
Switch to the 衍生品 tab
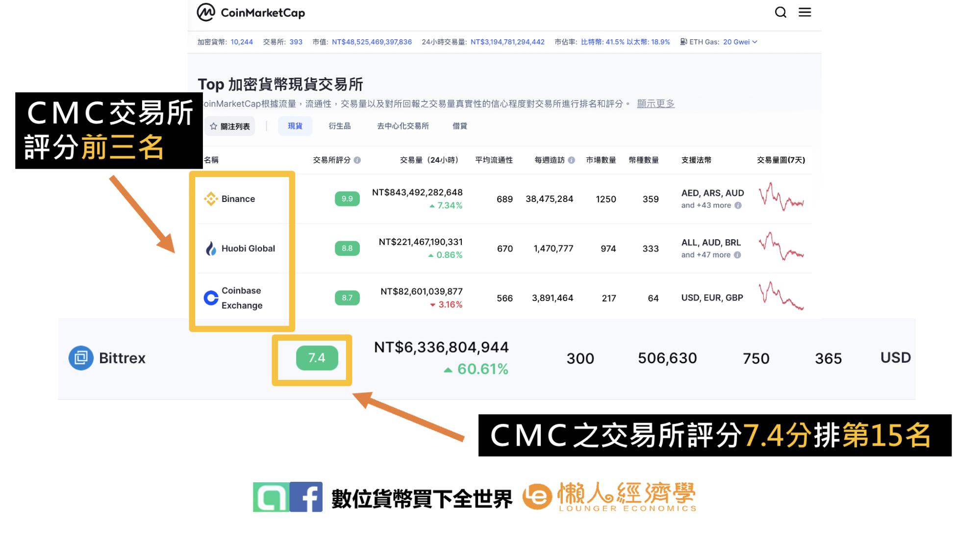(x=340, y=126)
